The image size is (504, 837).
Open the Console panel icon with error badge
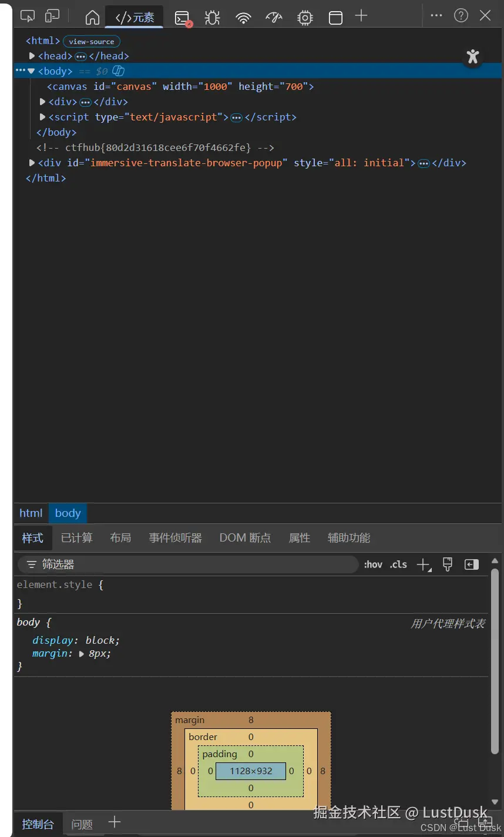[183, 18]
